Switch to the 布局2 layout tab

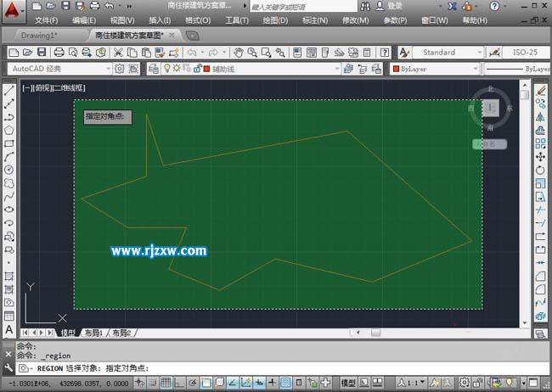click(x=121, y=333)
